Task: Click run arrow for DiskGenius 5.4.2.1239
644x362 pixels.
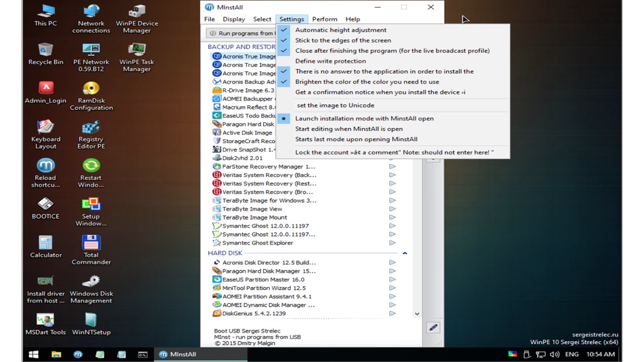Action: tap(392, 313)
